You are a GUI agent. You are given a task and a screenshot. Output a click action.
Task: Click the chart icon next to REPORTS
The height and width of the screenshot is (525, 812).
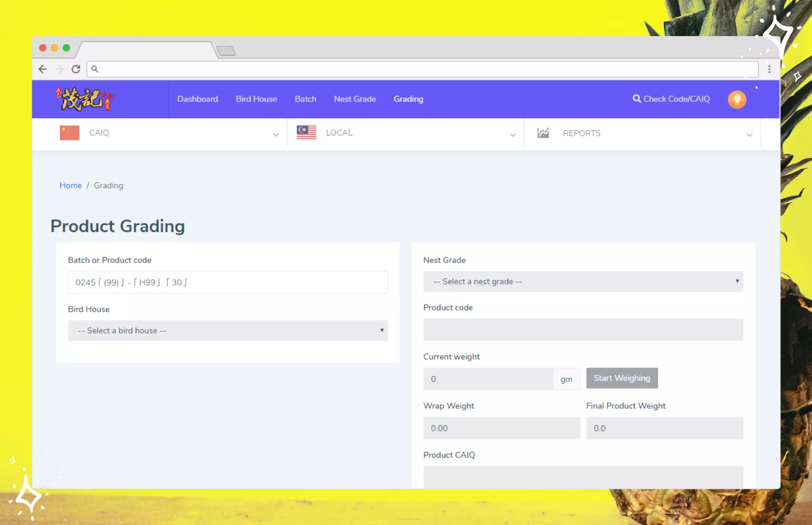[x=543, y=133]
